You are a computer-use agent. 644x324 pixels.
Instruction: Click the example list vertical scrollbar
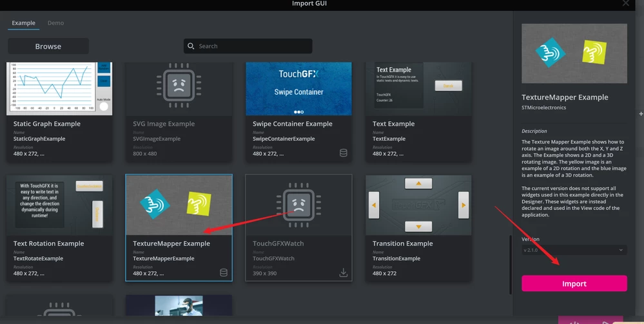pyautogui.click(x=511, y=265)
